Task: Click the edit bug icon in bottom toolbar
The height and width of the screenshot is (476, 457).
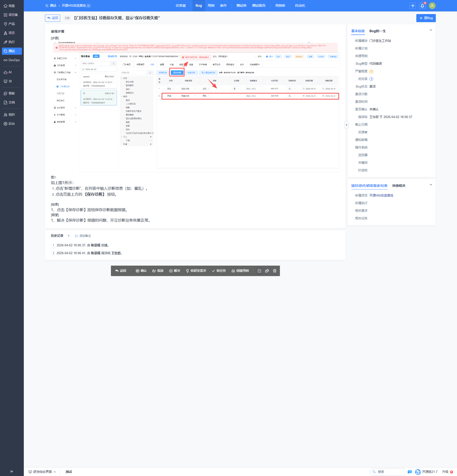Action: [259, 271]
